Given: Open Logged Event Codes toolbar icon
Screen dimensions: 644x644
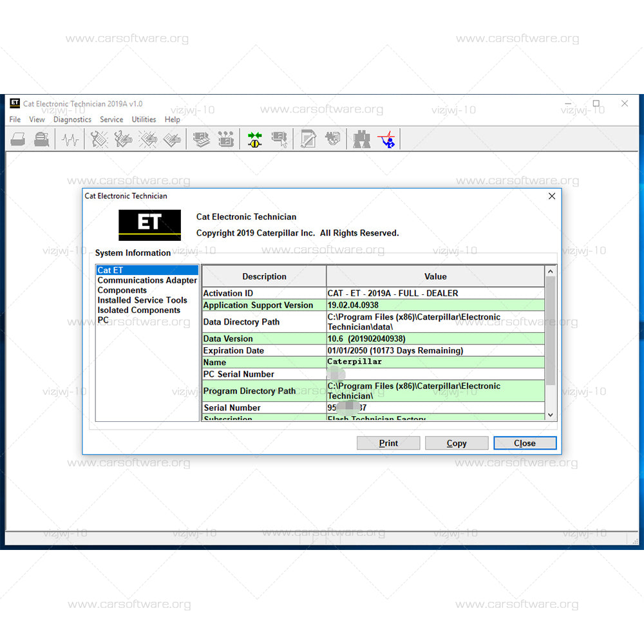Looking at the screenshot, I should [172, 140].
